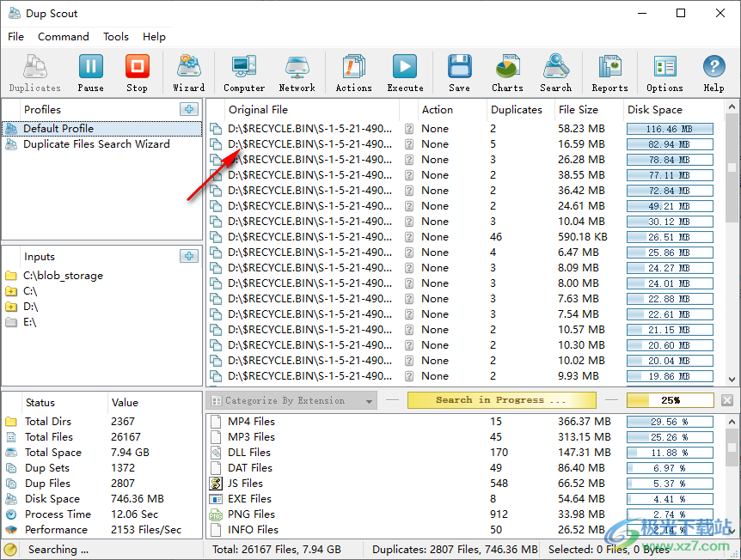Image resolution: width=741 pixels, height=560 pixels.
Task: Select the DAT Files category row
Action: (465, 468)
